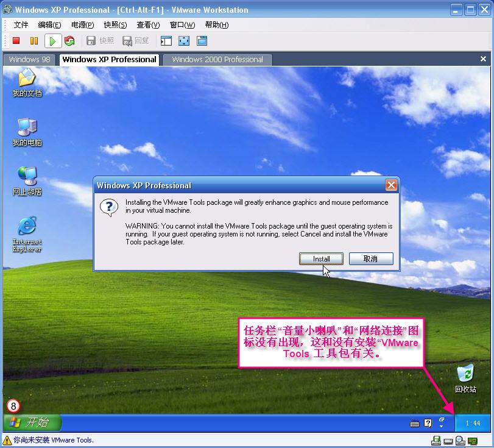Close the current VM tab with X

[x=483, y=59]
